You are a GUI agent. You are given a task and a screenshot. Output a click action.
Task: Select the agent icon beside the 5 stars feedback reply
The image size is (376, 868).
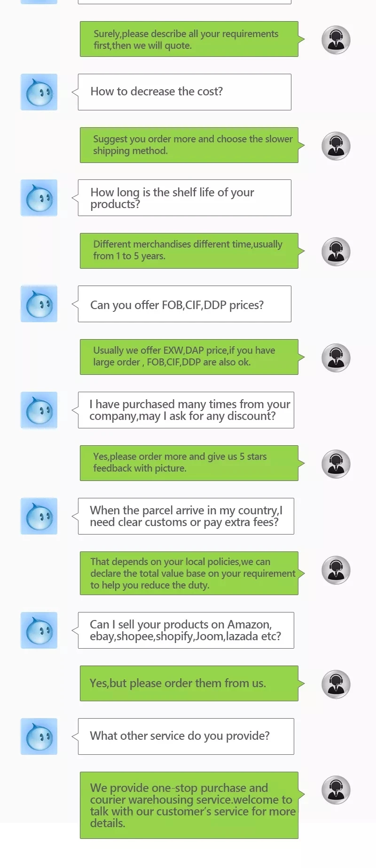coord(336,464)
